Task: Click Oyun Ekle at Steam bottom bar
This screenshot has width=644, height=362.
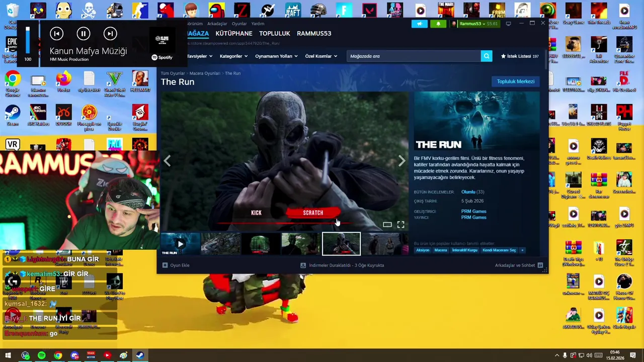Action: [x=176, y=265]
